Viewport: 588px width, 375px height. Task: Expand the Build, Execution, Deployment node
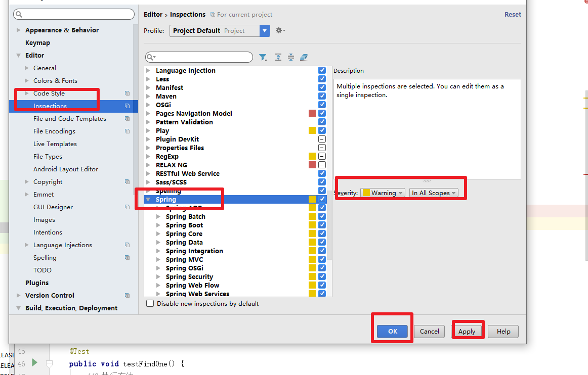(x=18, y=308)
